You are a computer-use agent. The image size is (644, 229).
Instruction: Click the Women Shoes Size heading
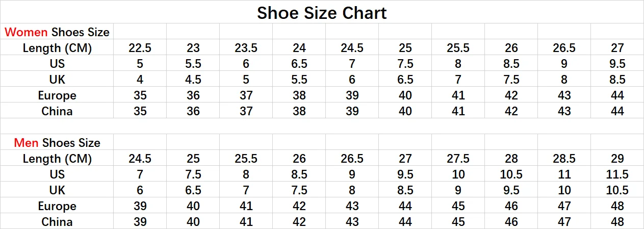57,32
